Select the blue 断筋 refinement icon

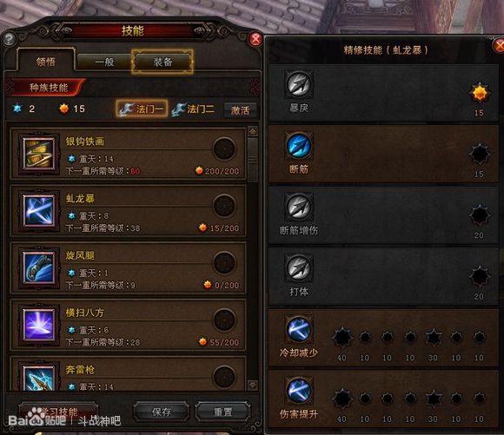pyautogui.click(x=299, y=146)
